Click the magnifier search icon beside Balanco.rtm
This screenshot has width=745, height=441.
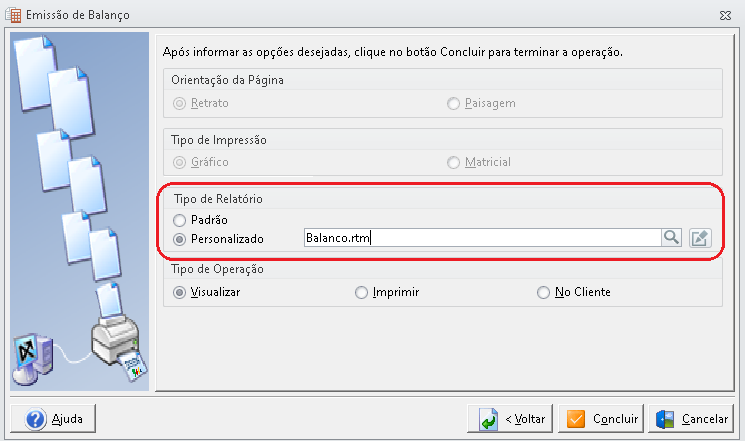(671, 237)
